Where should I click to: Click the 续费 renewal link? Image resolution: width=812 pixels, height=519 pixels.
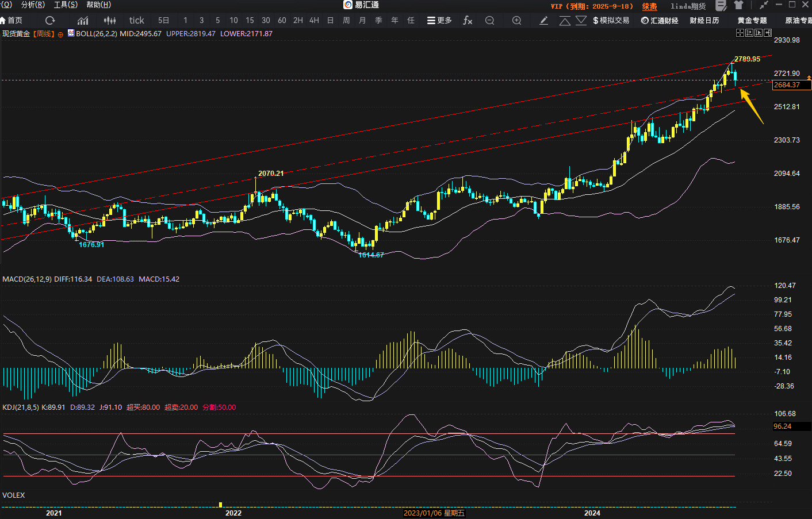[x=649, y=6]
